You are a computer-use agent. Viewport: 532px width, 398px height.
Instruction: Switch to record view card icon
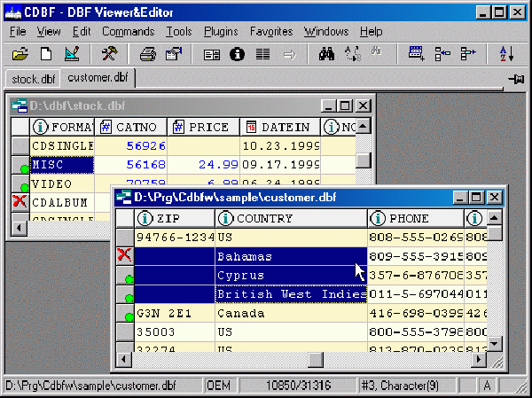click(x=212, y=54)
